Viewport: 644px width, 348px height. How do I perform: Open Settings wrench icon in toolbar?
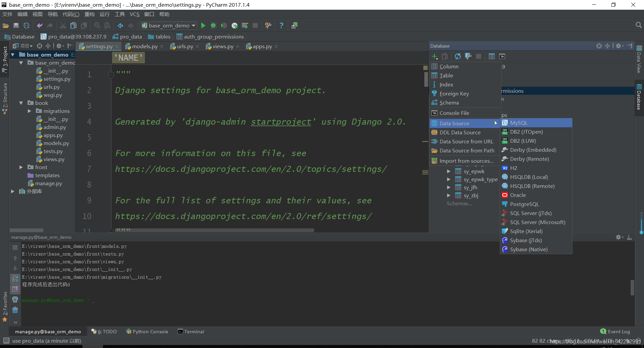[268, 25]
